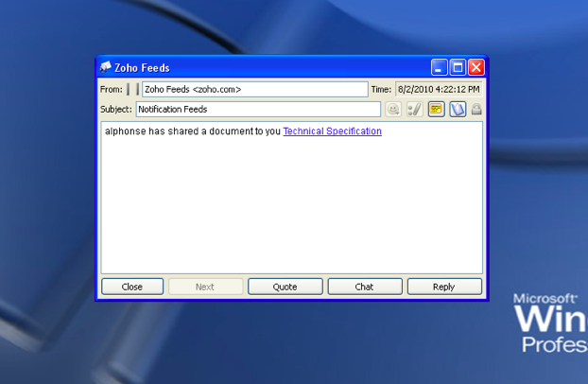The width and height of the screenshot is (588, 384).
Task: Click the Close button
Action: pos(132,287)
